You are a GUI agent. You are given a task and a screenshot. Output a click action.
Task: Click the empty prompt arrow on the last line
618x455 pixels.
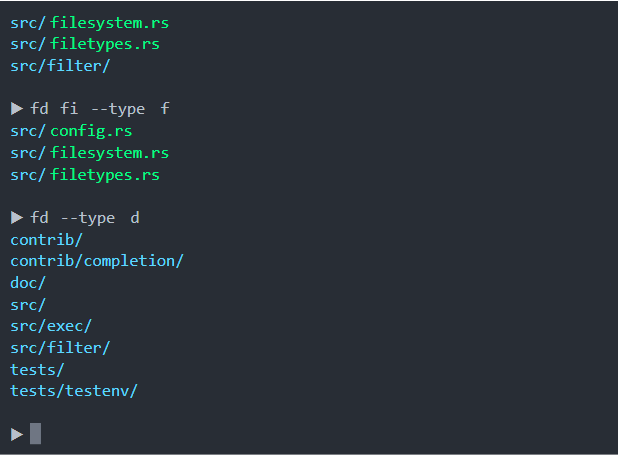point(17,434)
